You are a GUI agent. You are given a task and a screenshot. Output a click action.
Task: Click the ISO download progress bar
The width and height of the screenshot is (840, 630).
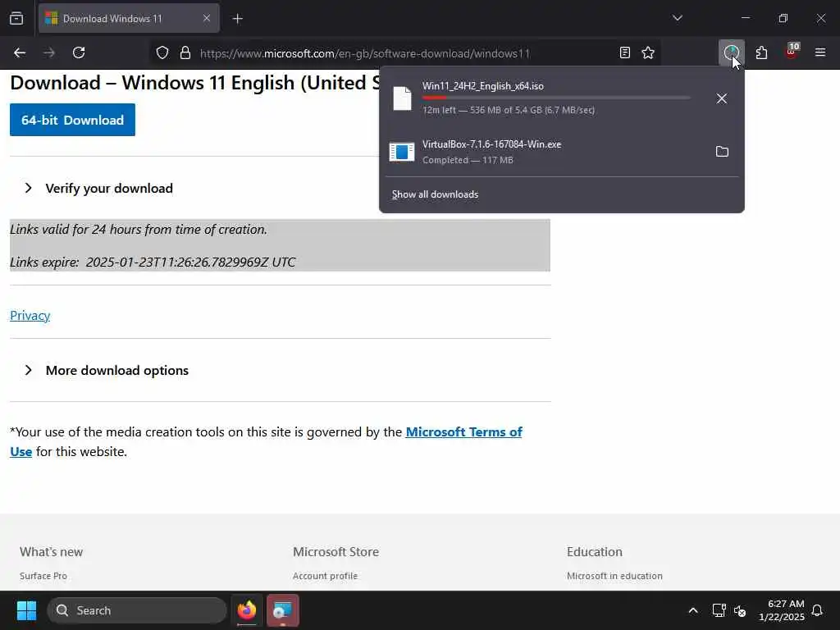[x=556, y=98]
